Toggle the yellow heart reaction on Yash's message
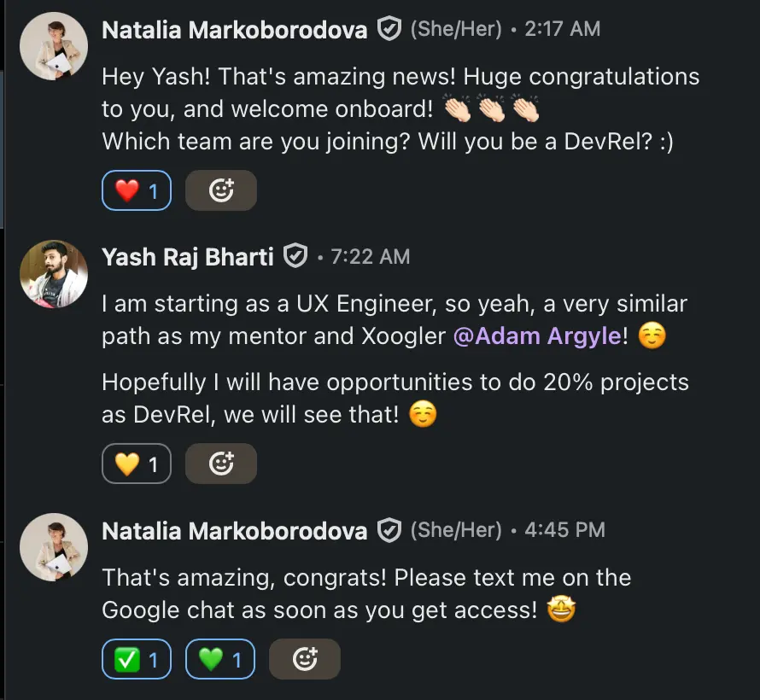This screenshot has height=700, width=760. pos(137,464)
